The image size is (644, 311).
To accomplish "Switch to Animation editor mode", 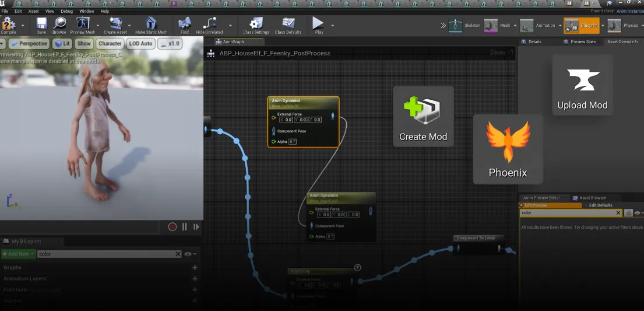I will click(537, 26).
